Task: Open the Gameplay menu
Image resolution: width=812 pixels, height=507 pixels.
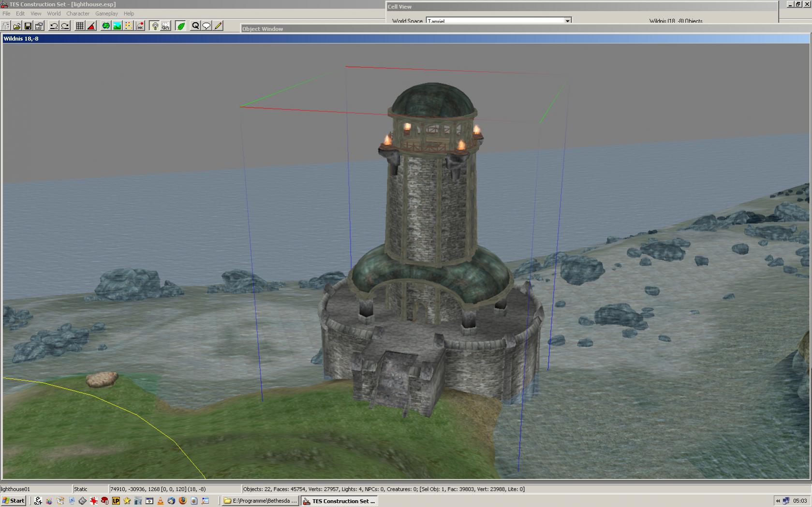Action: [x=106, y=14]
